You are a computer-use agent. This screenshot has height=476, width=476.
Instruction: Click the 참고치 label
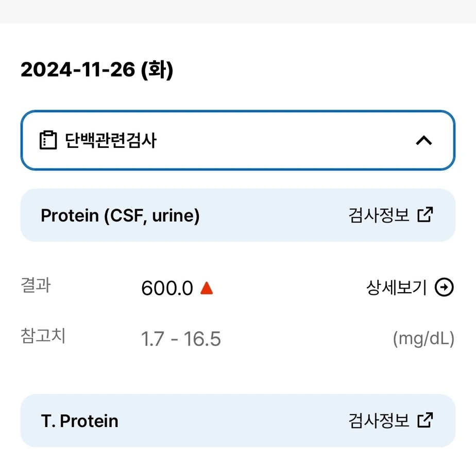(43, 336)
